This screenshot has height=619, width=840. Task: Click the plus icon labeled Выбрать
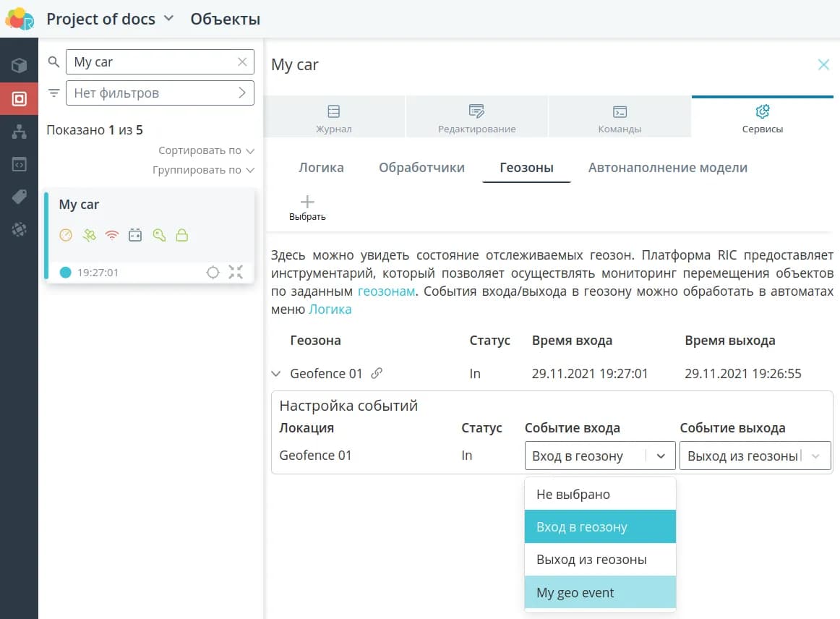(x=307, y=207)
